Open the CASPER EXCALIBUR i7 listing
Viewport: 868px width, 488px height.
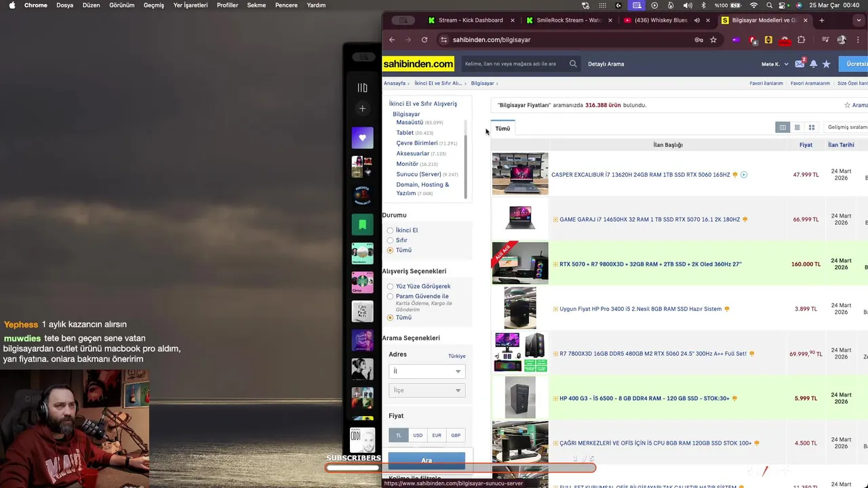pyautogui.click(x=640, y=175)
